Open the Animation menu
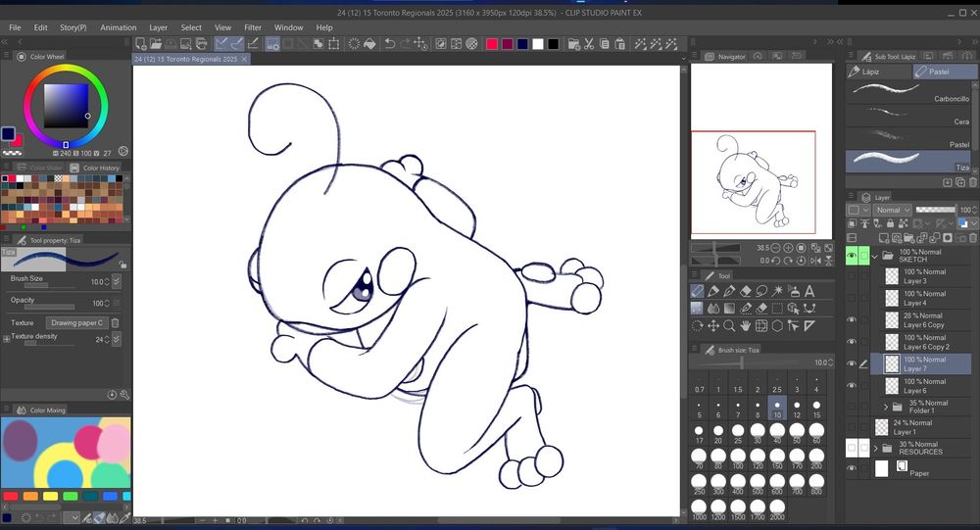 [x=119, y=27]
